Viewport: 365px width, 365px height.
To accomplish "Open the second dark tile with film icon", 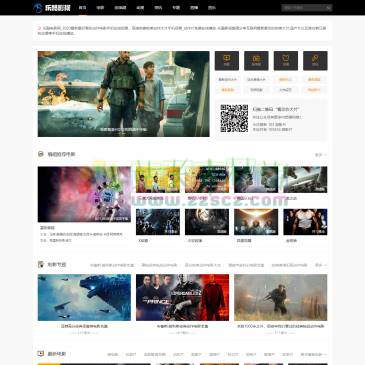I will point(256,61).
